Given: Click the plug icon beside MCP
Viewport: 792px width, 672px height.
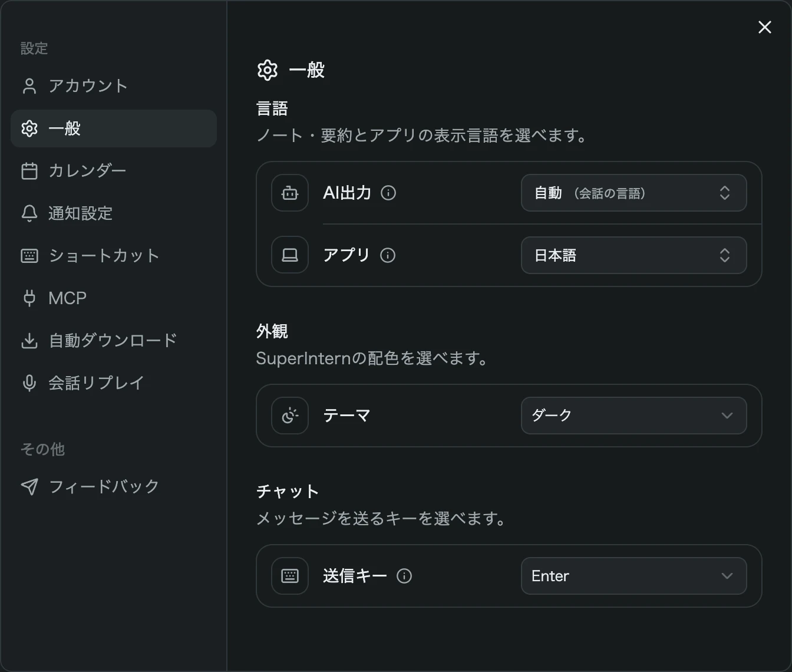Looking at the screenshot, I should (29, 298).
